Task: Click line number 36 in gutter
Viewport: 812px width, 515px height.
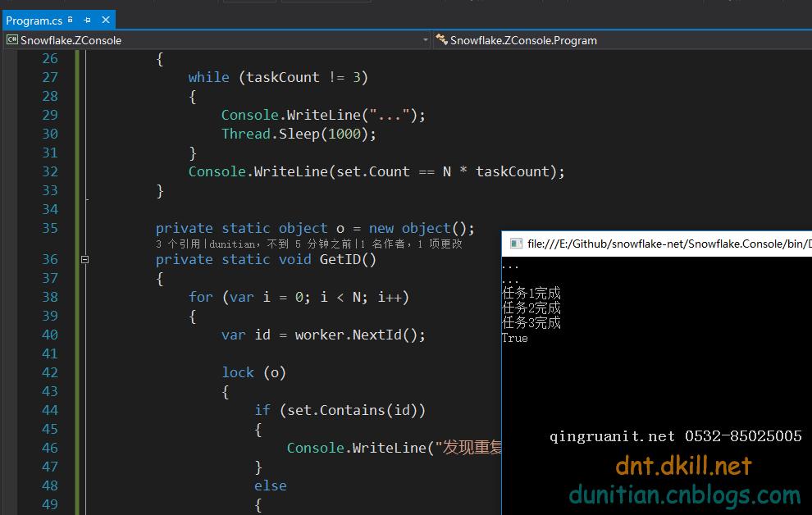Action: (x=50, y=259)
